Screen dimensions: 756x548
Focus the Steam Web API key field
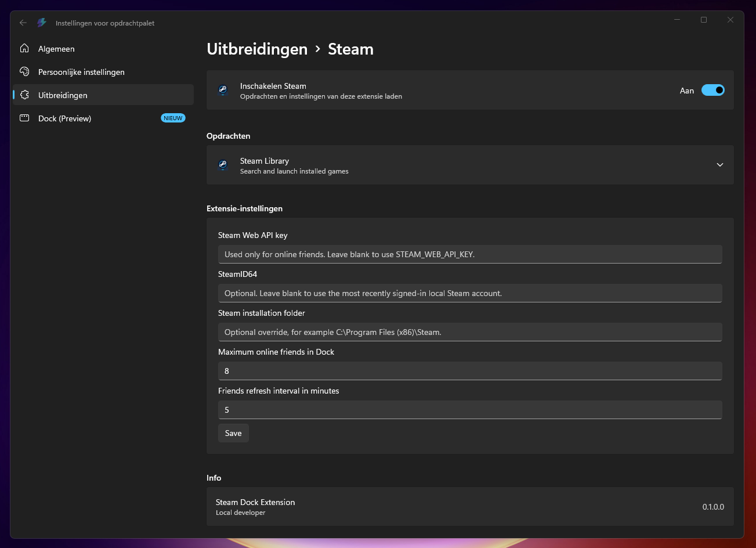pos(470,254)
